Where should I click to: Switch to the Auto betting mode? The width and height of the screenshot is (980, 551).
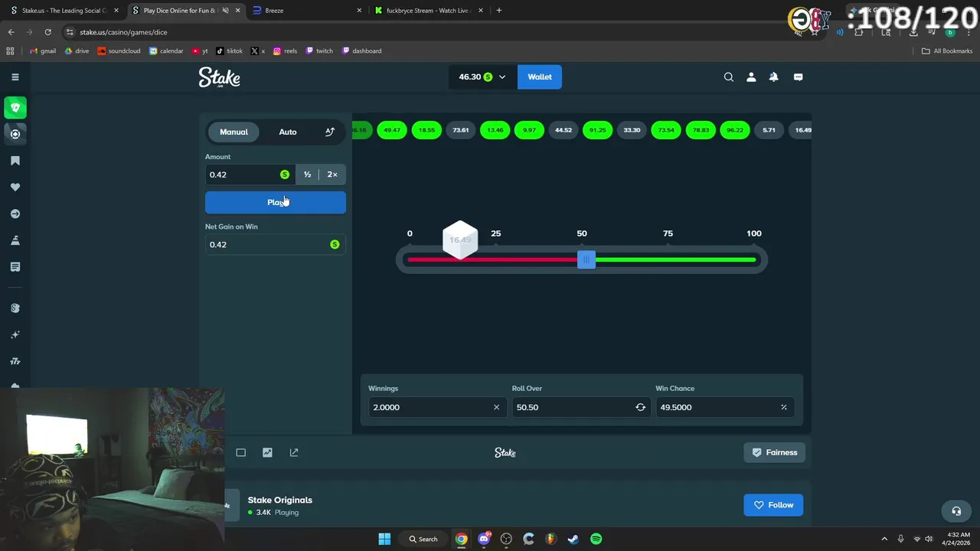tap(288, 132)
